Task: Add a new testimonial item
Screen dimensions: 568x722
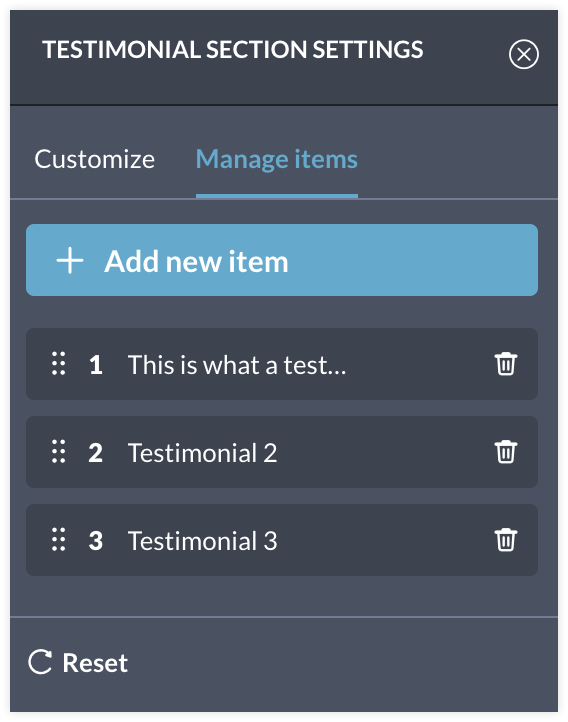Action: pos(282,260)
